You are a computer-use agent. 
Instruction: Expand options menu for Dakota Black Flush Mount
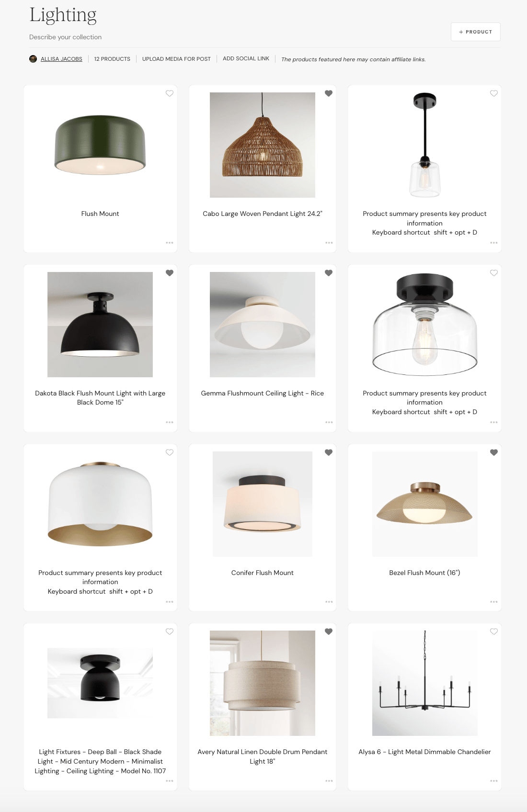point(170,422)
